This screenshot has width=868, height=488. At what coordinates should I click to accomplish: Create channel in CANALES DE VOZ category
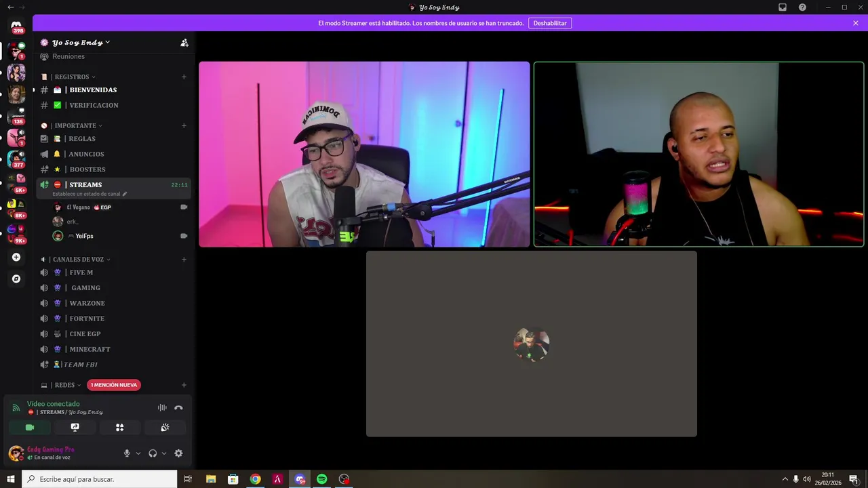tap(184, 260)
